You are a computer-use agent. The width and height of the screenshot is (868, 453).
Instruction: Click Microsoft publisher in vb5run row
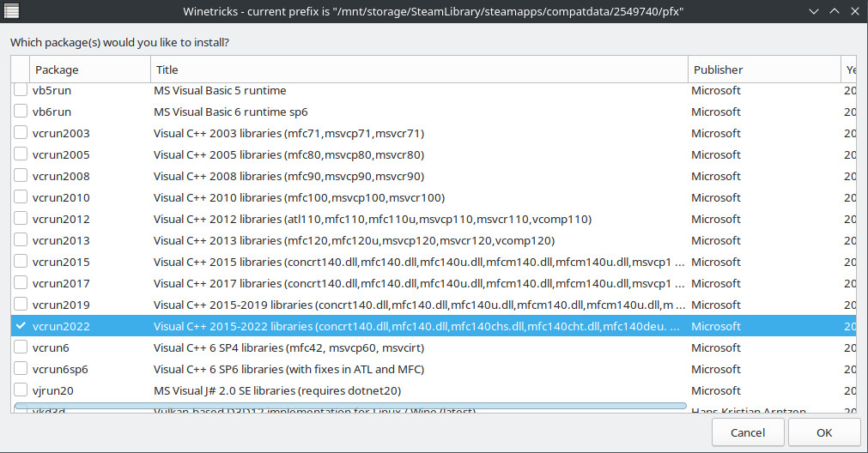[x=716, y=90]
